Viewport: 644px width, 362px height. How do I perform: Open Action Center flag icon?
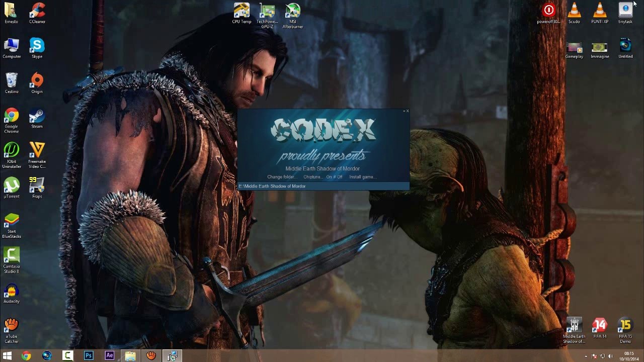(x=595, y=356)
